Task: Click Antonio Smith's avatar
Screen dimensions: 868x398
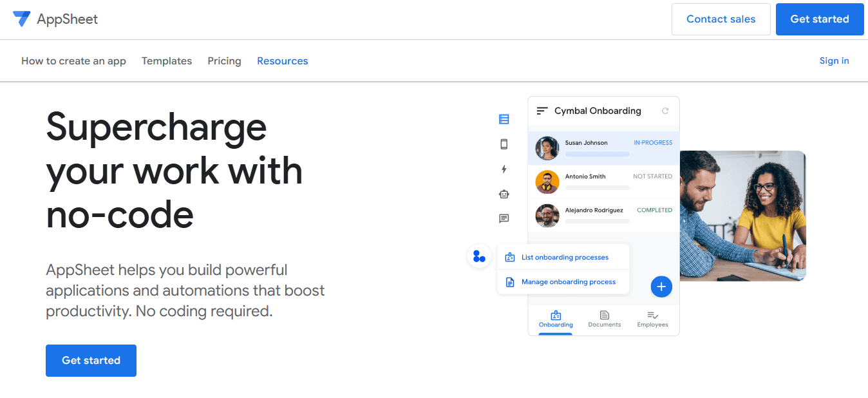Action: pos(547,182)
